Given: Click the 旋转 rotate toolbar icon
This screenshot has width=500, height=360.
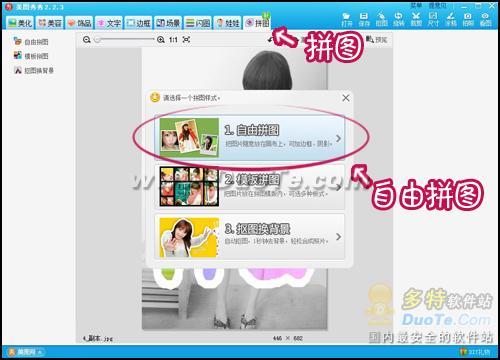Looking at the screenshot, I should point(399,19).
